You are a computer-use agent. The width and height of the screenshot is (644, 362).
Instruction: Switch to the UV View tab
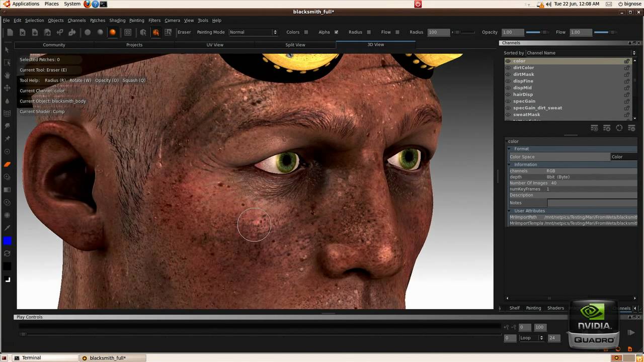point(215,45)
